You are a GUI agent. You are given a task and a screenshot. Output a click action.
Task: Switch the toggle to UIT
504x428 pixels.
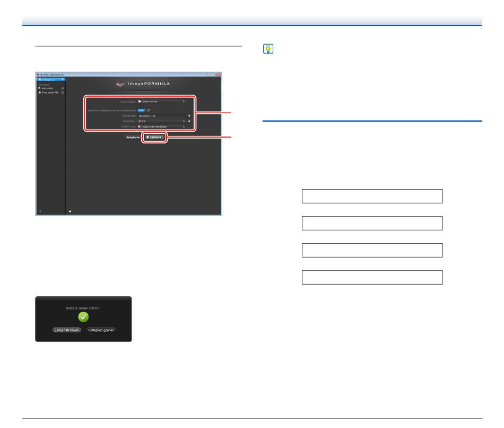click(x=148, y=110)
